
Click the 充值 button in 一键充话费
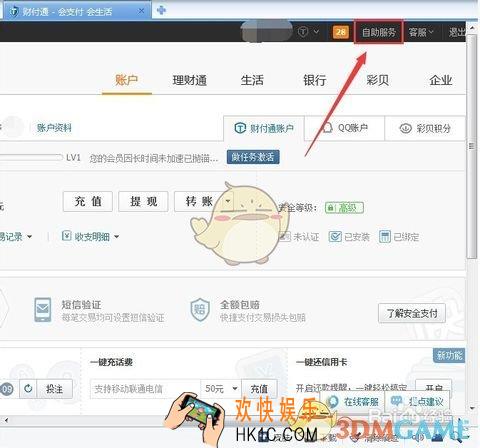pyautogui.click(x=259, y=389)
